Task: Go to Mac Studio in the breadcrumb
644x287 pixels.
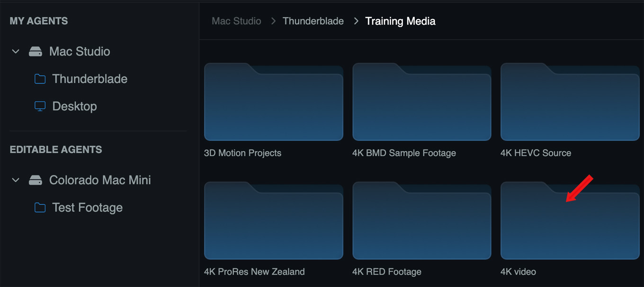Action: (x=236, y=21)
